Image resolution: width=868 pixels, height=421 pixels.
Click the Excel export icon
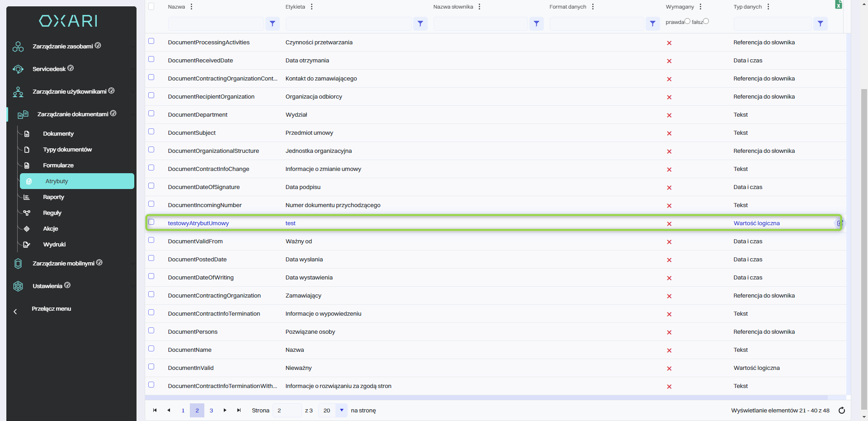click(x=838, y=5)
